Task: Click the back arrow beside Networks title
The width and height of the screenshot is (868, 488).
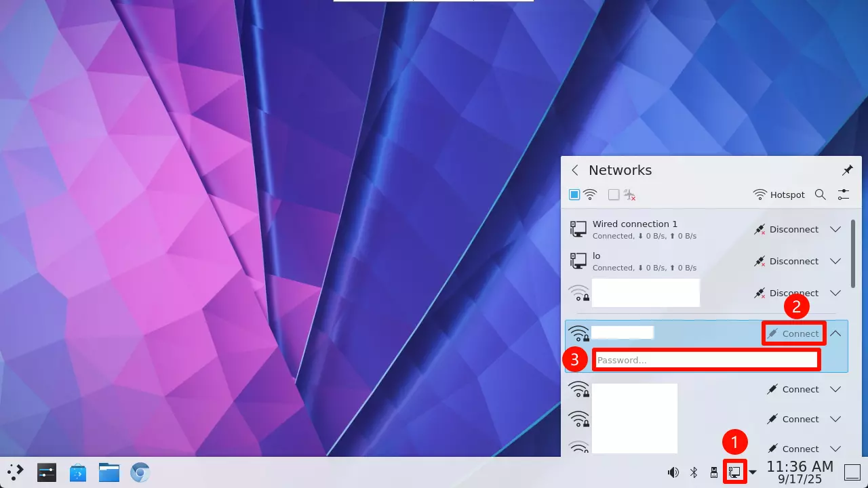Action: pos(574,170)
